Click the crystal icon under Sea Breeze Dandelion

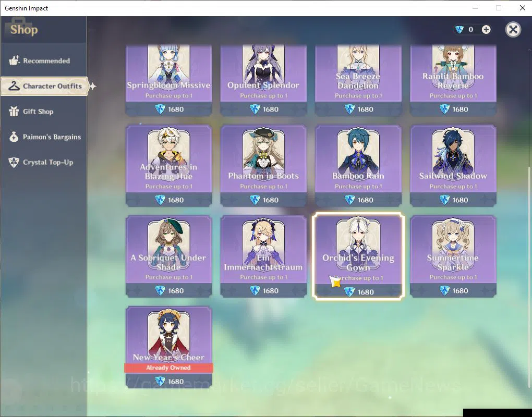(349, 109)
